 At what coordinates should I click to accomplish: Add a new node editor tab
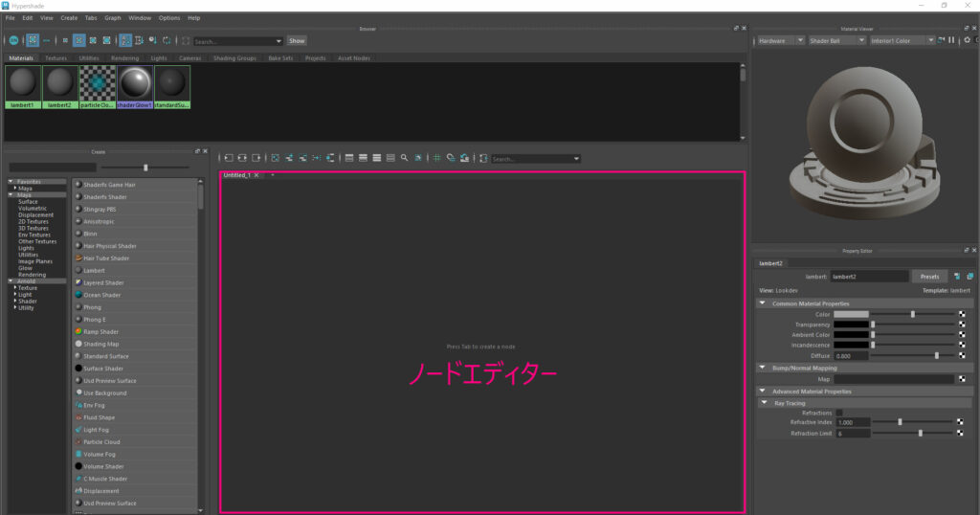pyautogui.click(x=273, y=175)
